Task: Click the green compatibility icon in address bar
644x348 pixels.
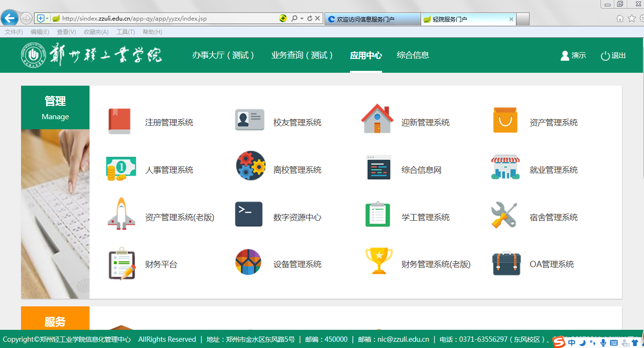Action: [283, 19]
